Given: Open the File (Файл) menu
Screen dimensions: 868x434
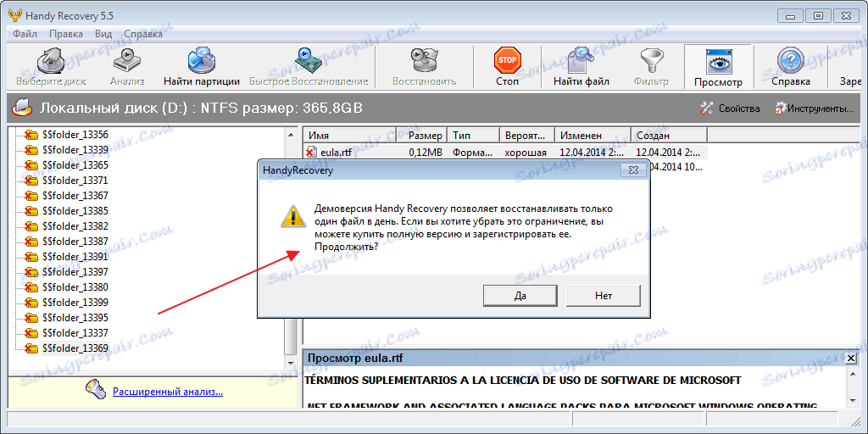Looking at the screenshot, I should pyautogui.click(x=25, y=34).
